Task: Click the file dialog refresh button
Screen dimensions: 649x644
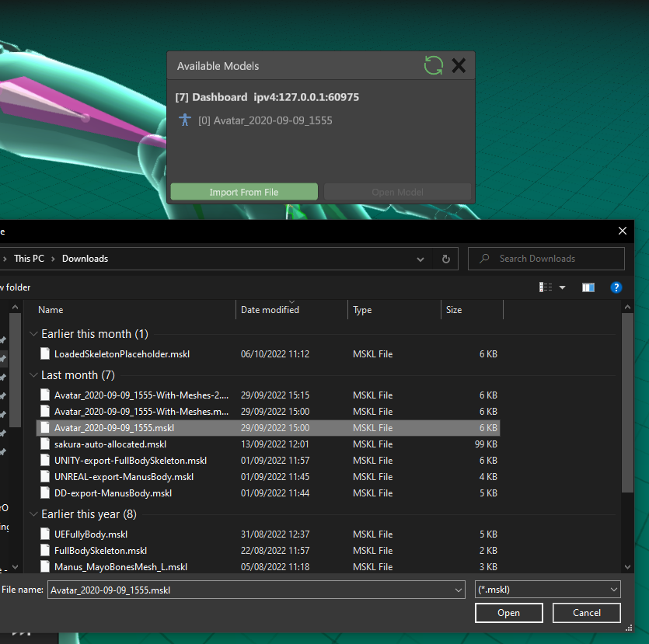Action: tap(445, 259)
